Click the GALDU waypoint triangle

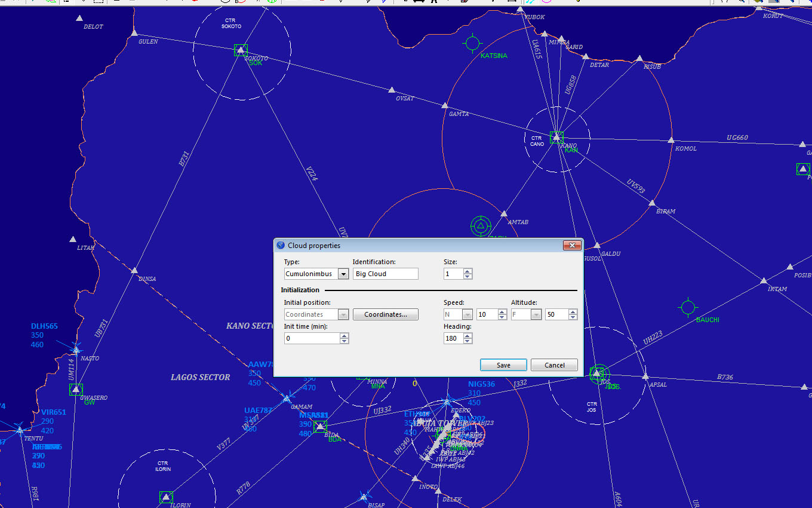596,245
